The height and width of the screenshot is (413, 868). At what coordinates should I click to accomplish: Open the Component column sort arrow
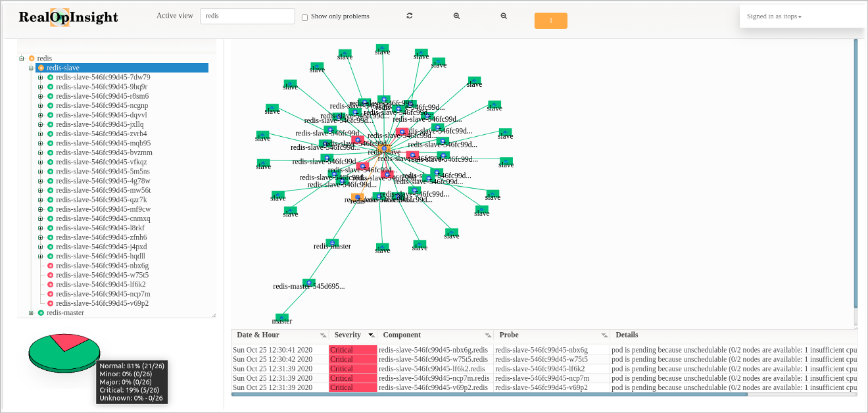click(488, 335)
